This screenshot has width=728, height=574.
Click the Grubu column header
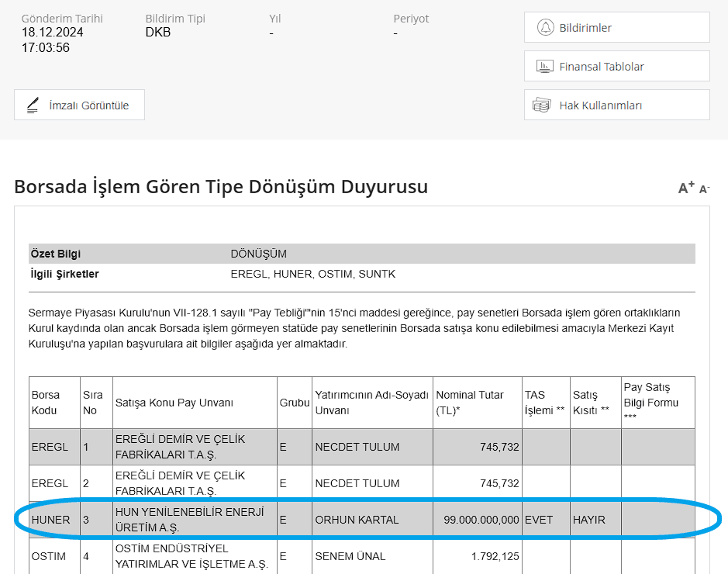pyautogui.click(x=295, y=403)
